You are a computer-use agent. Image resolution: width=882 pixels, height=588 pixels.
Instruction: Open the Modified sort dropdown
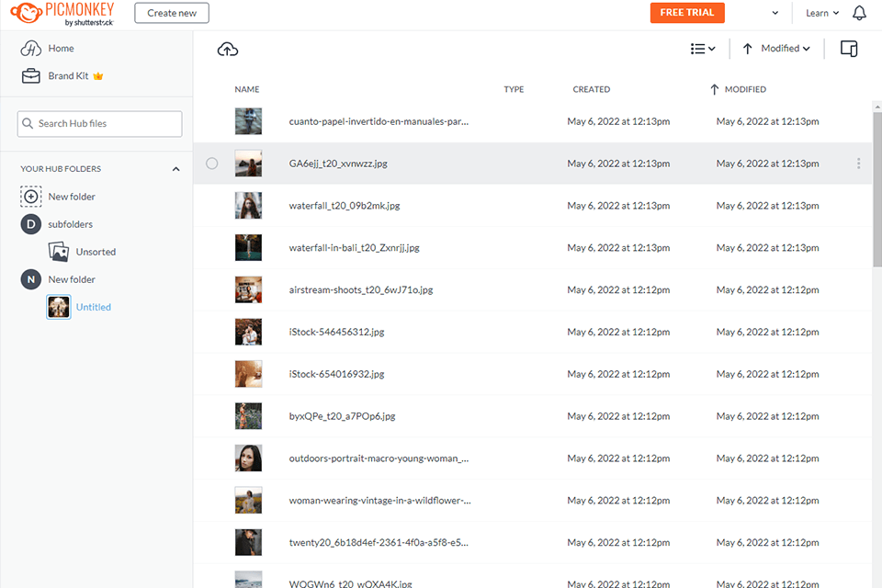point(786,49)
